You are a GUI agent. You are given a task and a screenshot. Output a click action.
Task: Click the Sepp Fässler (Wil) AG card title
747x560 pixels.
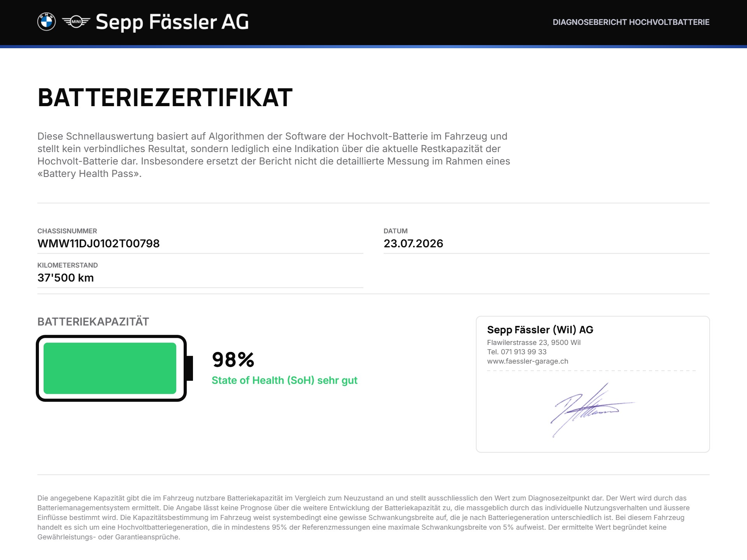[540, 330]
